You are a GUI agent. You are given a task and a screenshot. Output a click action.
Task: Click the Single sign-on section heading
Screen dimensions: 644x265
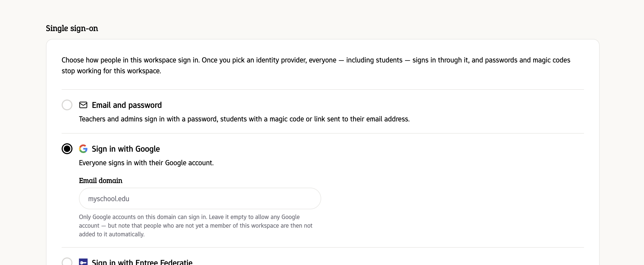72,28
